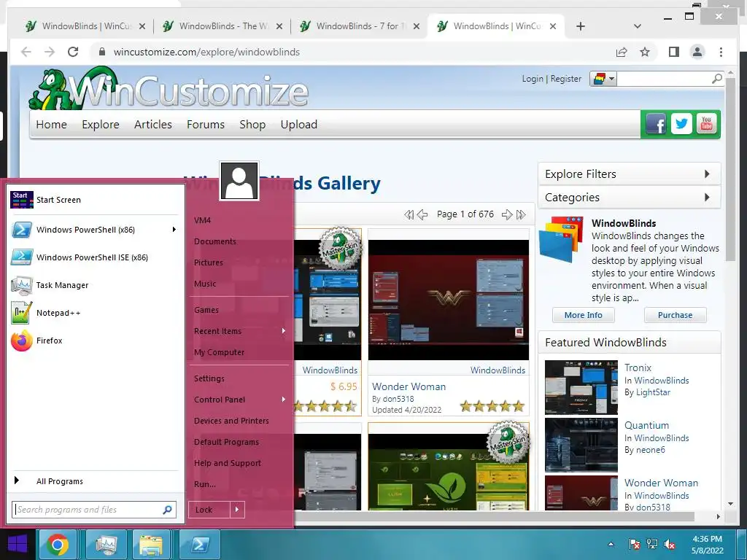Click the More Info button
The height and width of the screenshot is (560, 747).
[583, 315]
